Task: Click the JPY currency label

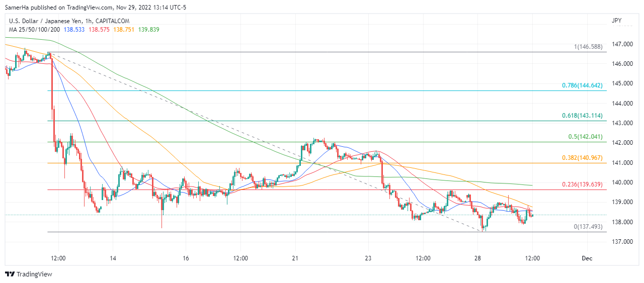Action: (616, 21)
